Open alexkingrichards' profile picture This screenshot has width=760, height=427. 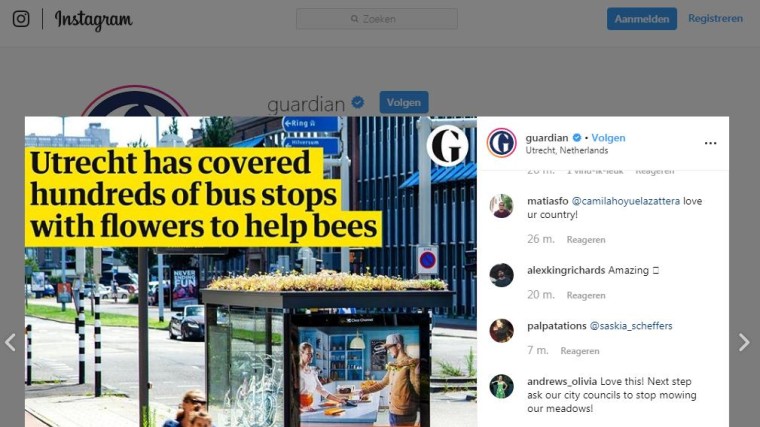[501, 275]
